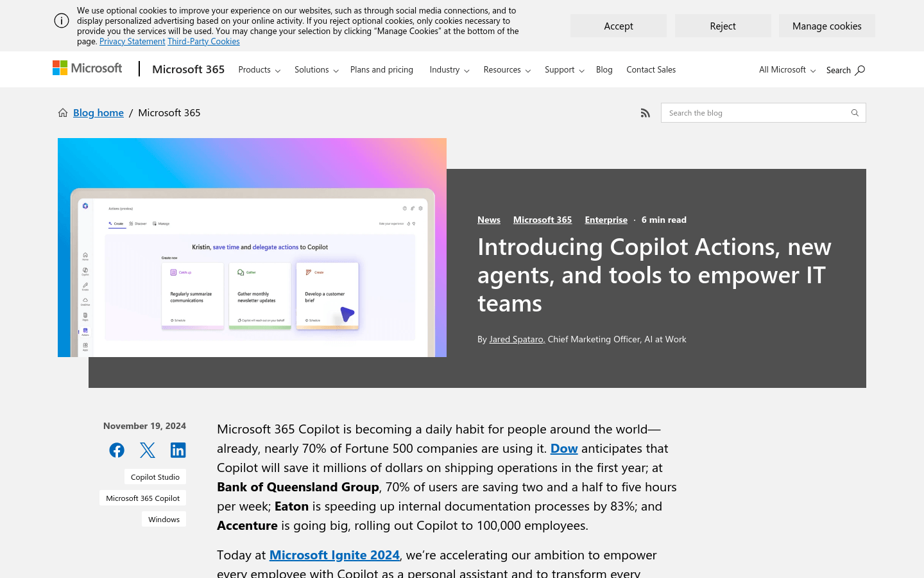
Task: Click the cookie notice info icon
Action: (x=62, y=21)
